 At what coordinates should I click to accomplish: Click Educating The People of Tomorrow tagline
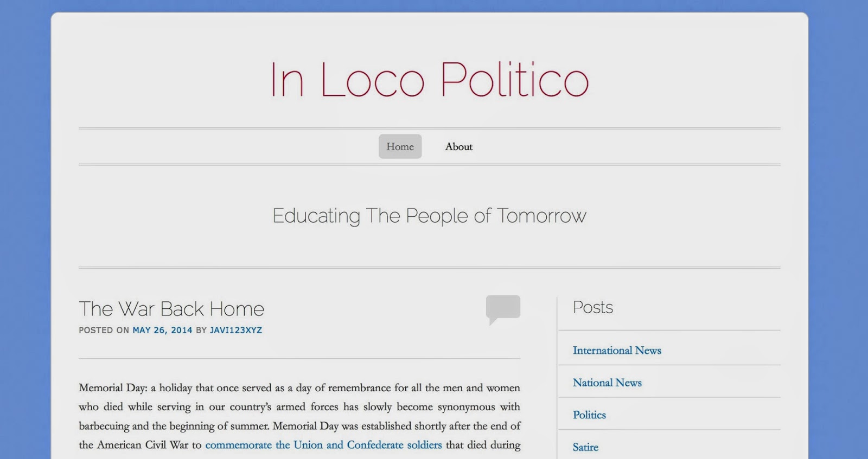click(x=429, y=216)
